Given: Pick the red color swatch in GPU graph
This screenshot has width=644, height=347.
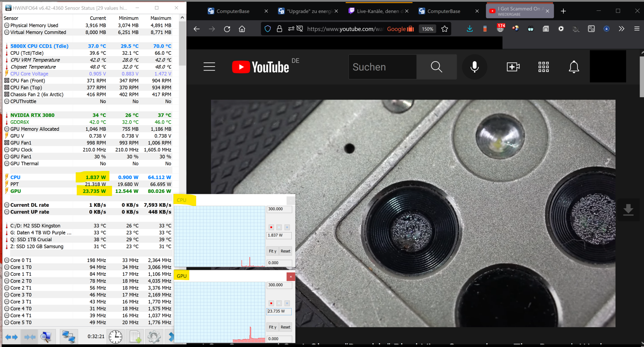Looking at the screenshot, I should pyautogui.click(x=271, y=303).
